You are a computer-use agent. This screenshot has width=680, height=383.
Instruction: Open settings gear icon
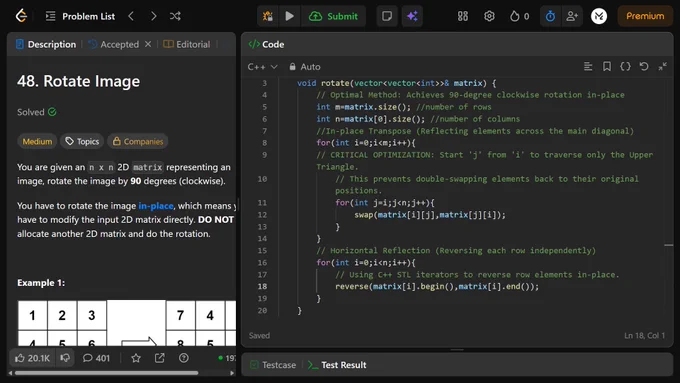[x=489, y=16]
